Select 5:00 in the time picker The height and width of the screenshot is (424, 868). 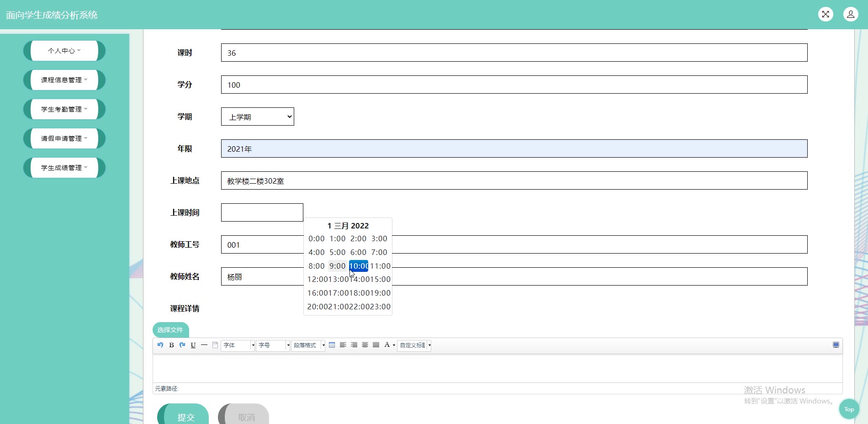tap(337, 252)
